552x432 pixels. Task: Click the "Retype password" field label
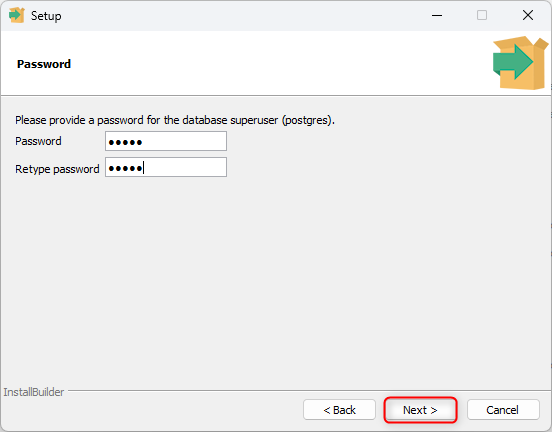57,169
